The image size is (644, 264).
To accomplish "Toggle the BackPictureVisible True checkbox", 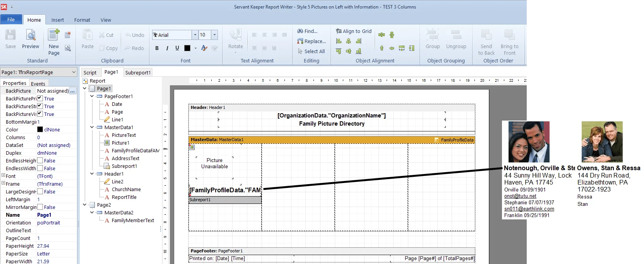I will point(40,114).
